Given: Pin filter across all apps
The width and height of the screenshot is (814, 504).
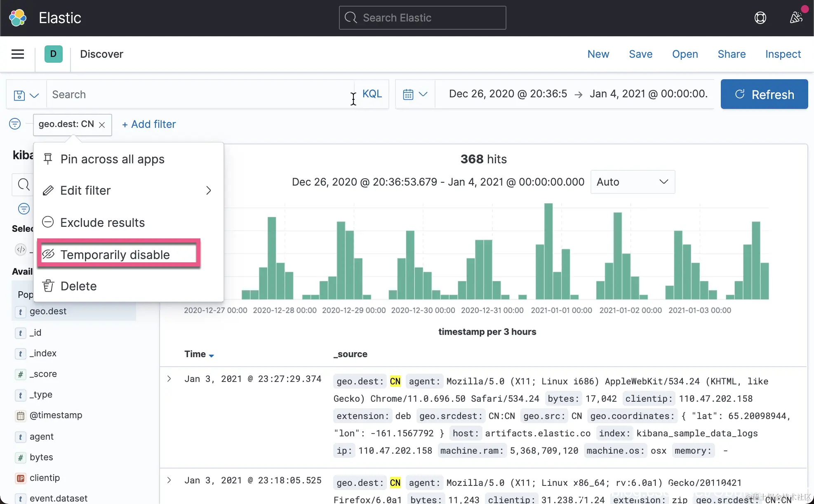Looking at the screenshot, I should pyautogui.click(x=112, y=159).
